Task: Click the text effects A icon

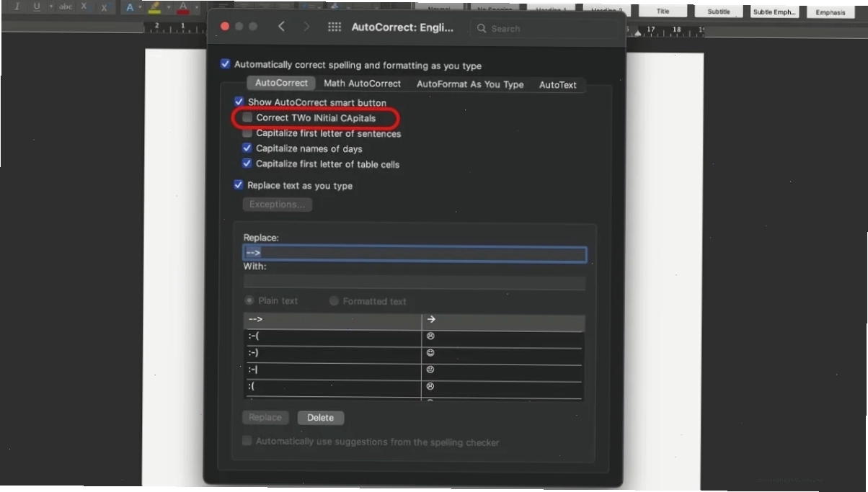Action: (x=130, y=7)
